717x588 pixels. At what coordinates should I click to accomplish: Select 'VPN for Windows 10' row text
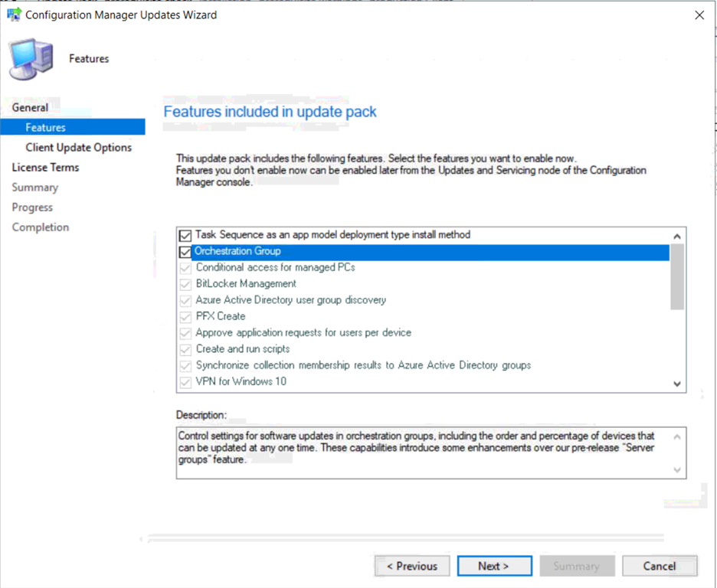(x=241, y=381)
